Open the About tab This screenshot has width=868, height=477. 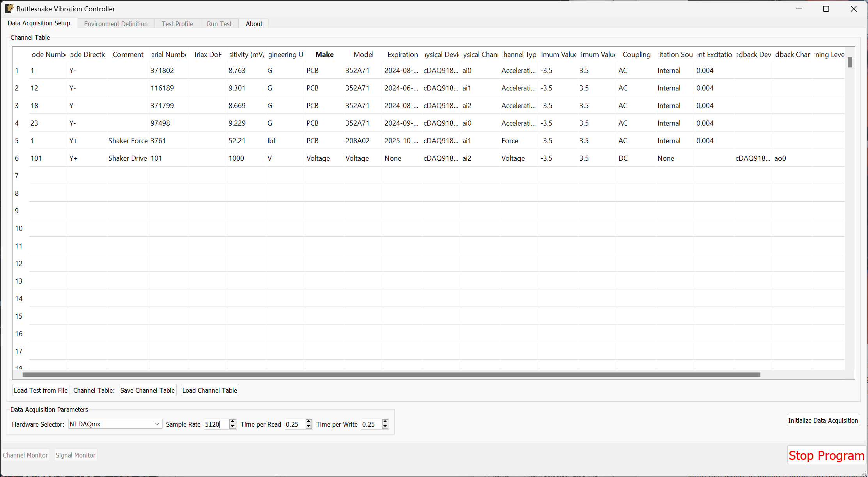coord(254,23)
